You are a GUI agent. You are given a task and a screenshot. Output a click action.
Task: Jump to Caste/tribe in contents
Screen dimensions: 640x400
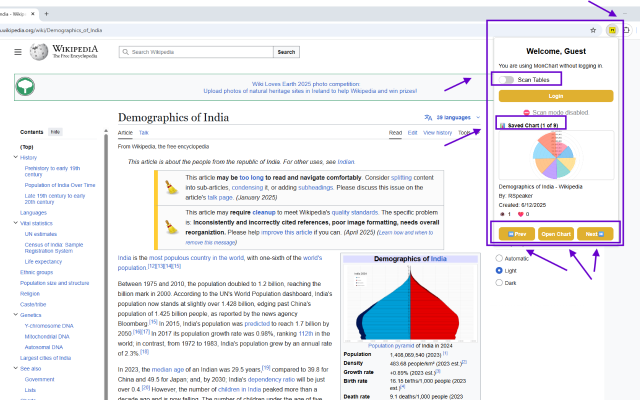click(x=33, y=304)
